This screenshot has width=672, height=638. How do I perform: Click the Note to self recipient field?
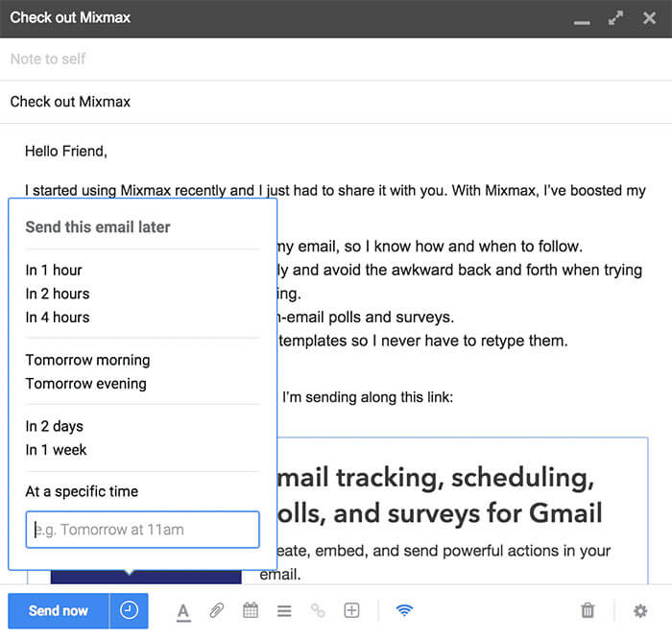[336, 59]
